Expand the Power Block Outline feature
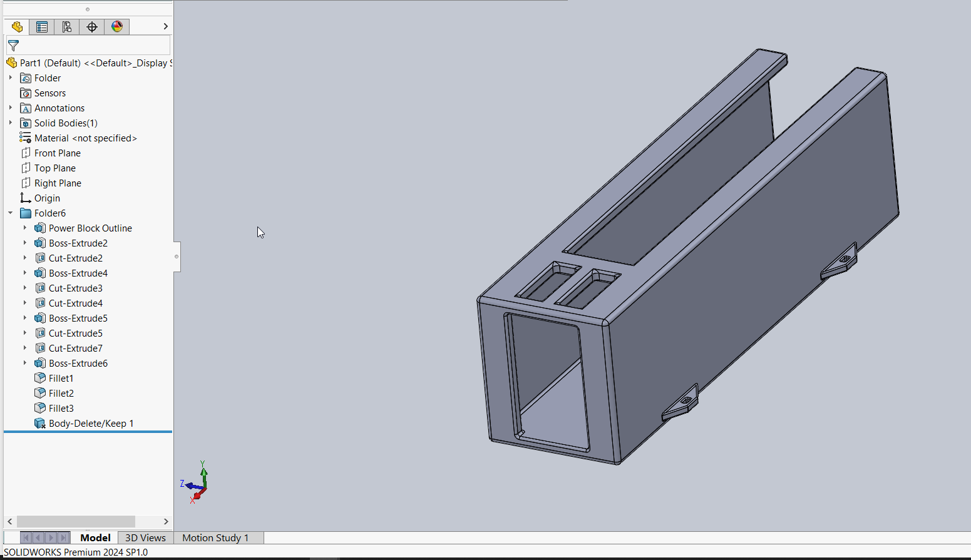 [x=25, y=228]
